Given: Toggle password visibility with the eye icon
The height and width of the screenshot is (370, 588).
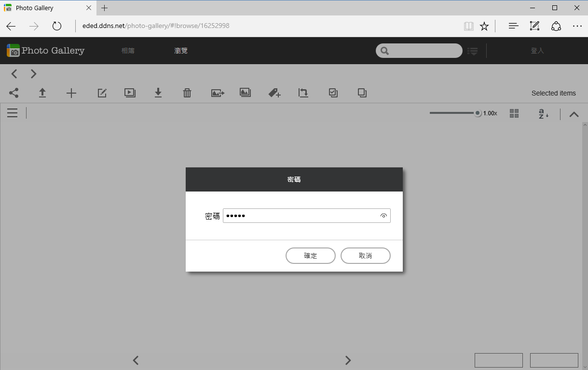Looking at the screenshot, I should [x=383, y=216].
